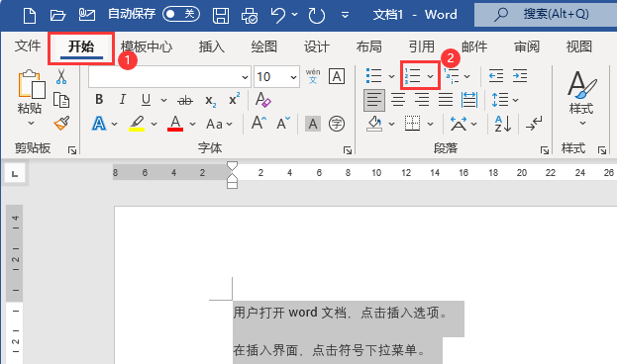Redo the last action

(317, 15)
